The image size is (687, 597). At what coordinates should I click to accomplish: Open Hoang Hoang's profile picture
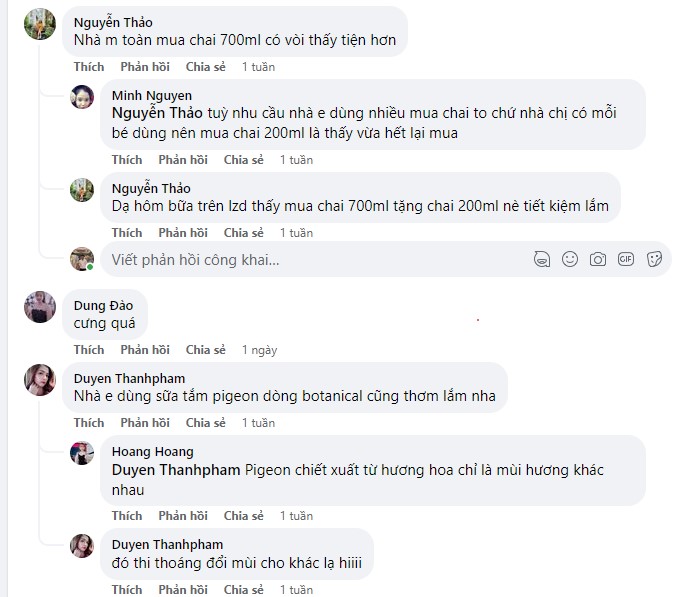(82, 453)
